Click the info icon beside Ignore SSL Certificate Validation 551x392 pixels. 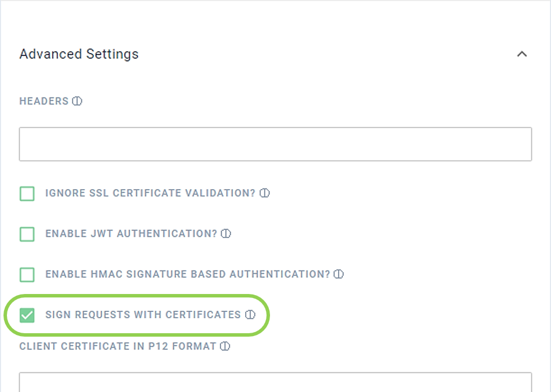click(x=265, y=193)
